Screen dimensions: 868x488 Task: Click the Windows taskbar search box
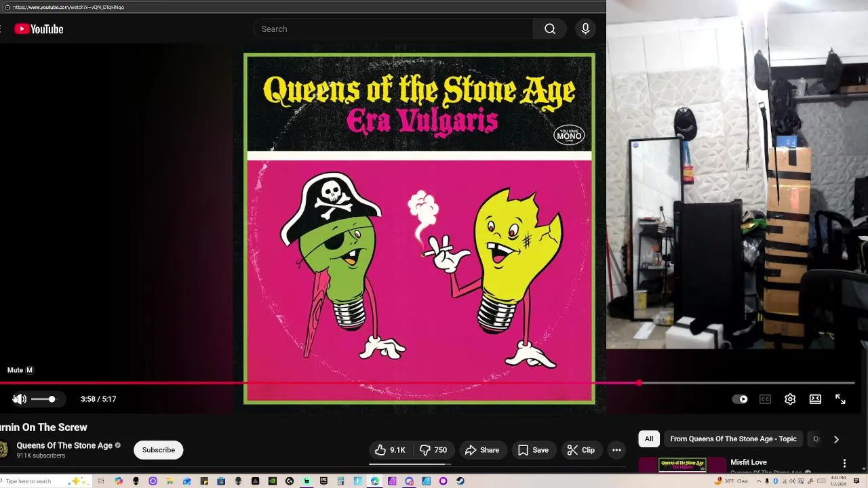click(46, 481)
